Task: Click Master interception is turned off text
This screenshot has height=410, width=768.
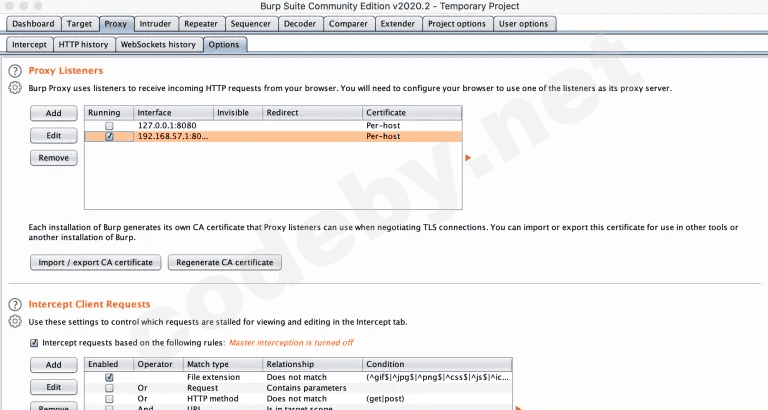Action: click(x=291, y=343)
